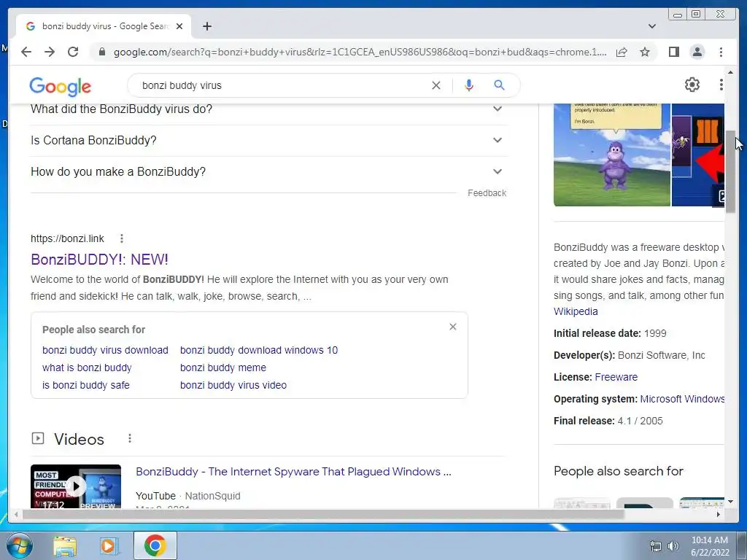Search 'bonzi buddy meme'
This screenshot has height=560, width=747.
coord(223,367)
